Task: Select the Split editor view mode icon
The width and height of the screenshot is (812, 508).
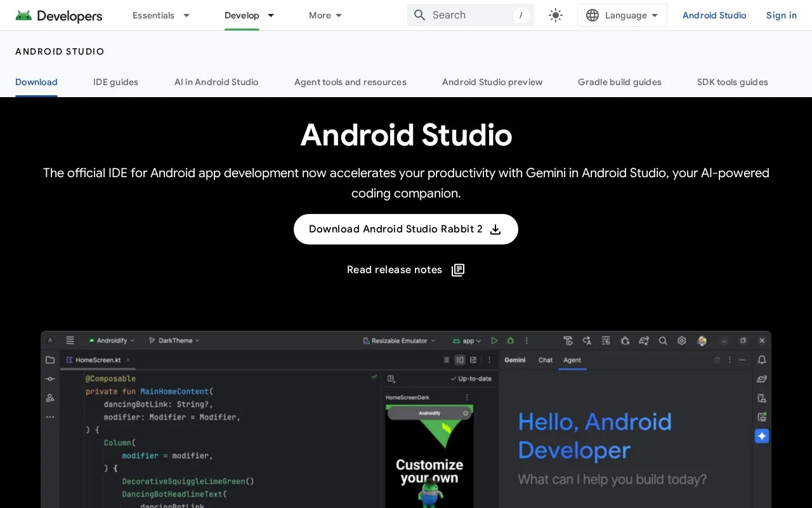Action: coord(460,360)
